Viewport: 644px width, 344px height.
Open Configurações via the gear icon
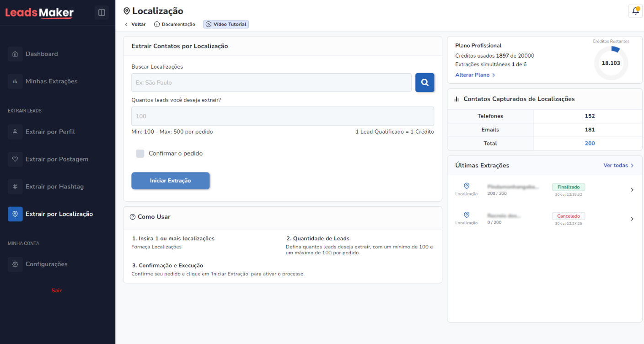pos(15,264)
